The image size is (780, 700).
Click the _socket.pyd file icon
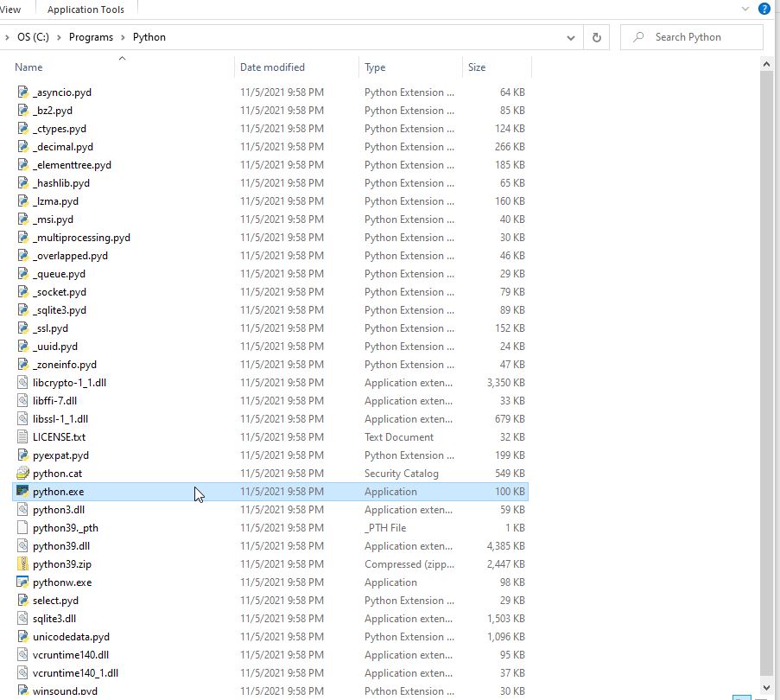tap(22, 291)
